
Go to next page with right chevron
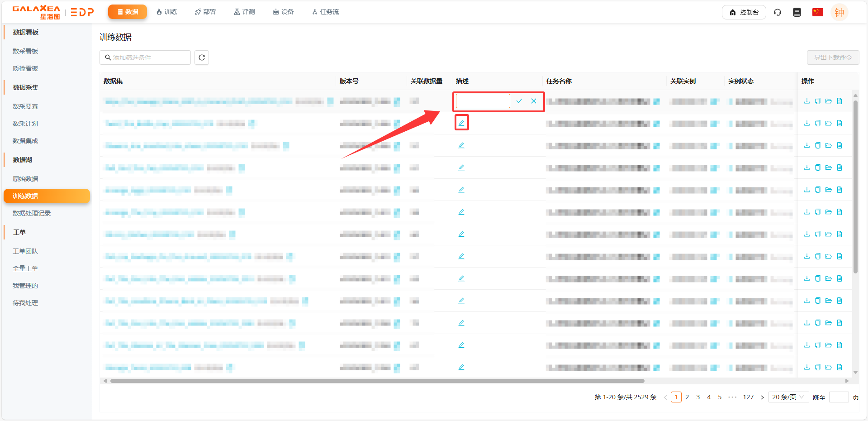[x=762, y=397]
